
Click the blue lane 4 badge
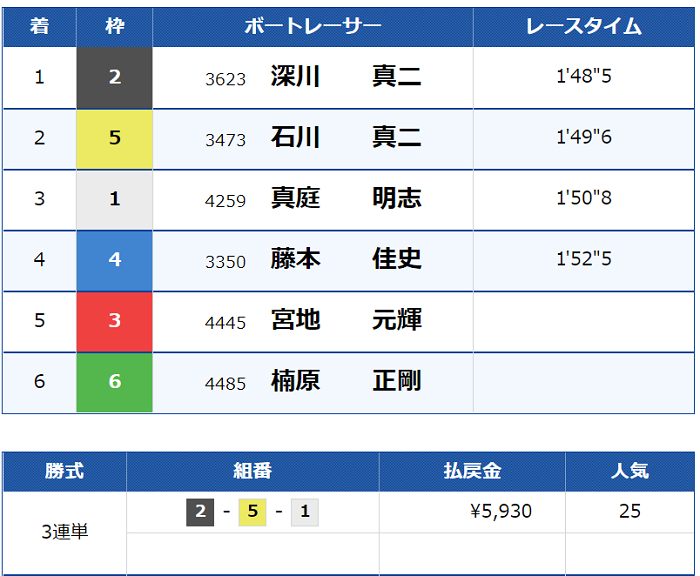point(115,260)
